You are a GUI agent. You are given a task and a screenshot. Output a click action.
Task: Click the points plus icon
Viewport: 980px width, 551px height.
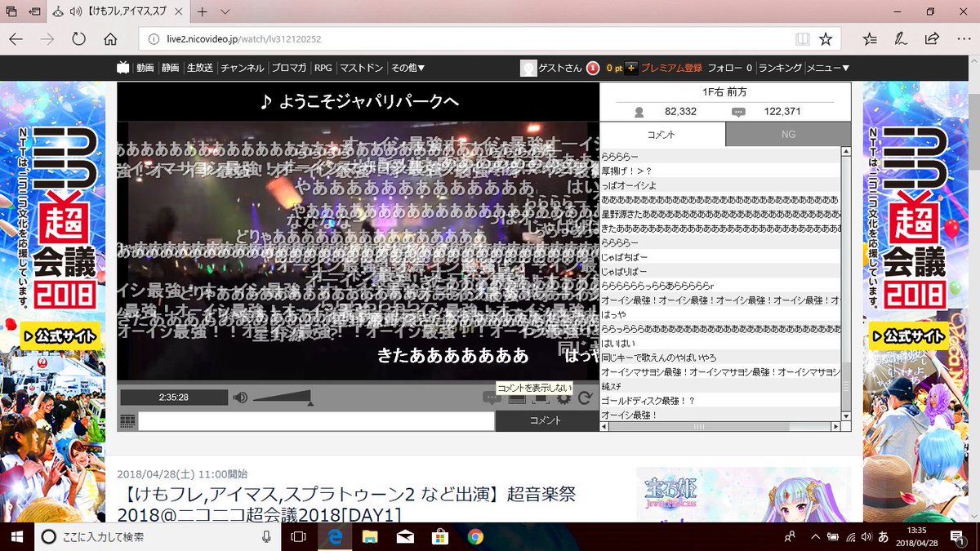[631, 69]
